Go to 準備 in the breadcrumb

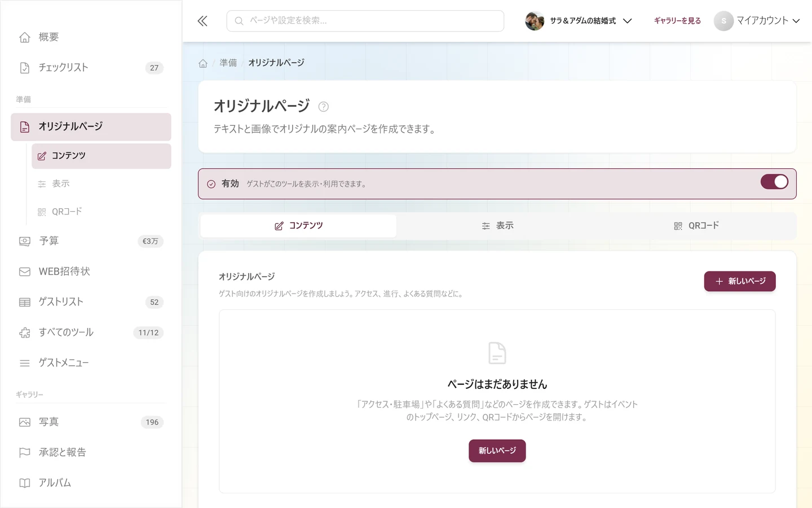[228, 63]
